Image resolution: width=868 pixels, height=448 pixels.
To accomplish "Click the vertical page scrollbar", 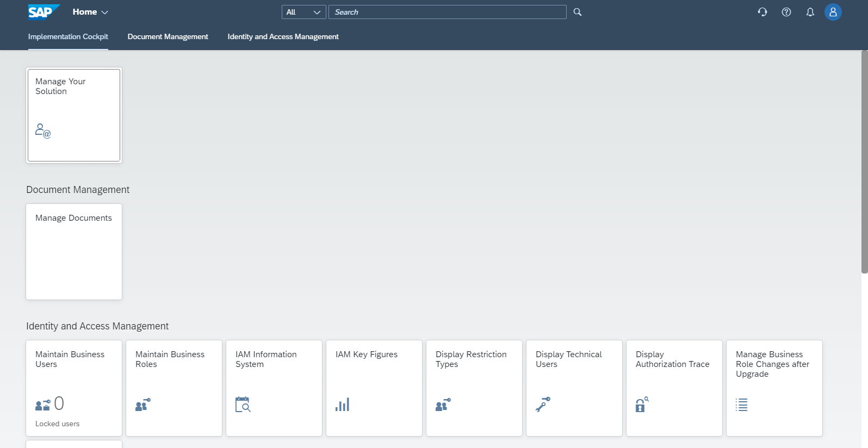I will (x=864, y=162).
